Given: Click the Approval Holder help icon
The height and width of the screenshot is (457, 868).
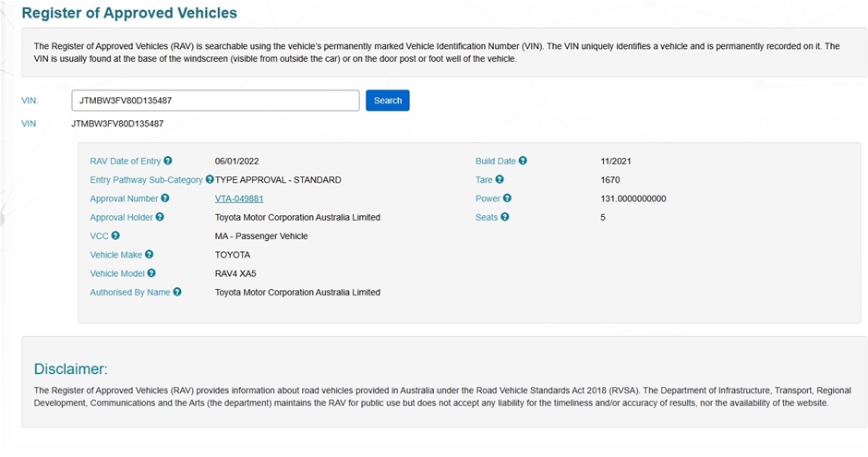Looking at the screenshot, I should pos(160,217).
